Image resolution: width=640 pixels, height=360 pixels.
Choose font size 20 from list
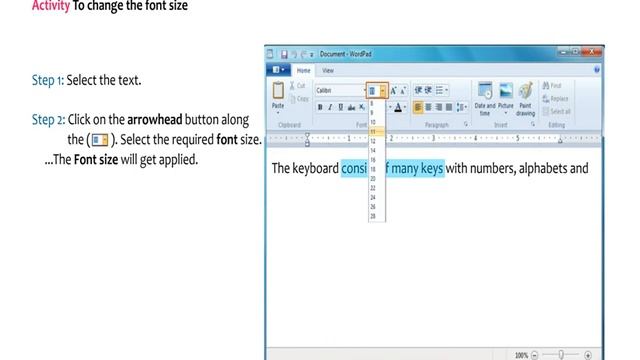click(376, 179)
